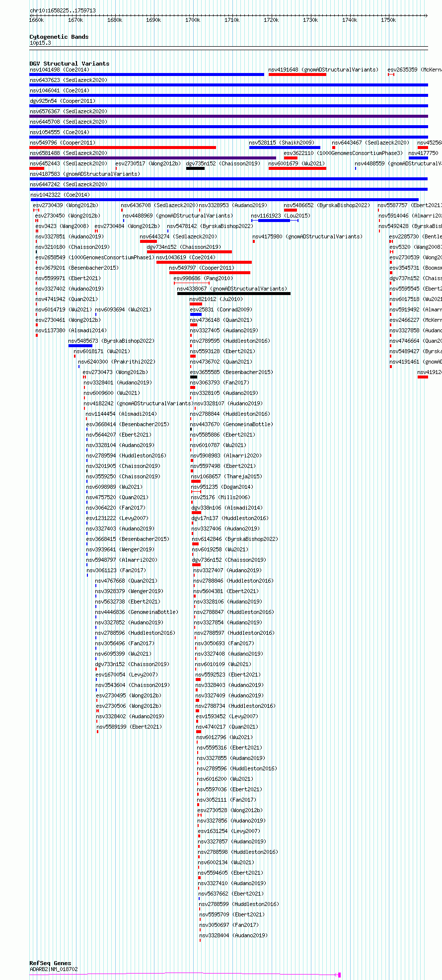Click nsv1043619 (Coe2014) variant label
Image resolution: width=442 pixels, height=980 pixels.
(186, 257)
